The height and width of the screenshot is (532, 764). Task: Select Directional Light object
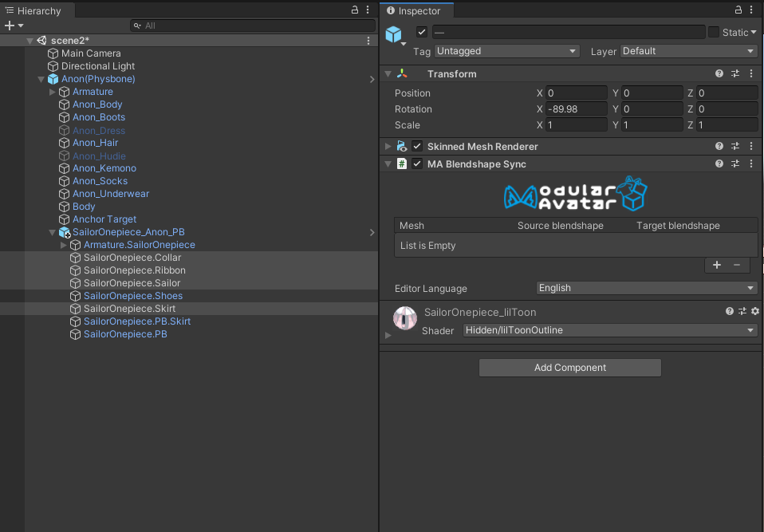(98, 65)
